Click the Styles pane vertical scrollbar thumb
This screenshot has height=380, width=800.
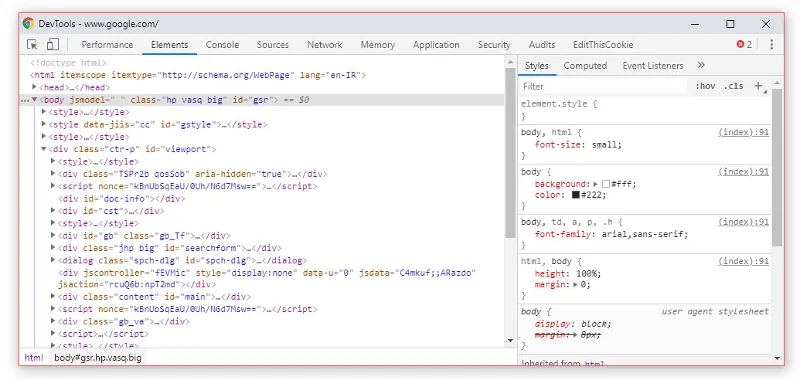coord(777,167)
